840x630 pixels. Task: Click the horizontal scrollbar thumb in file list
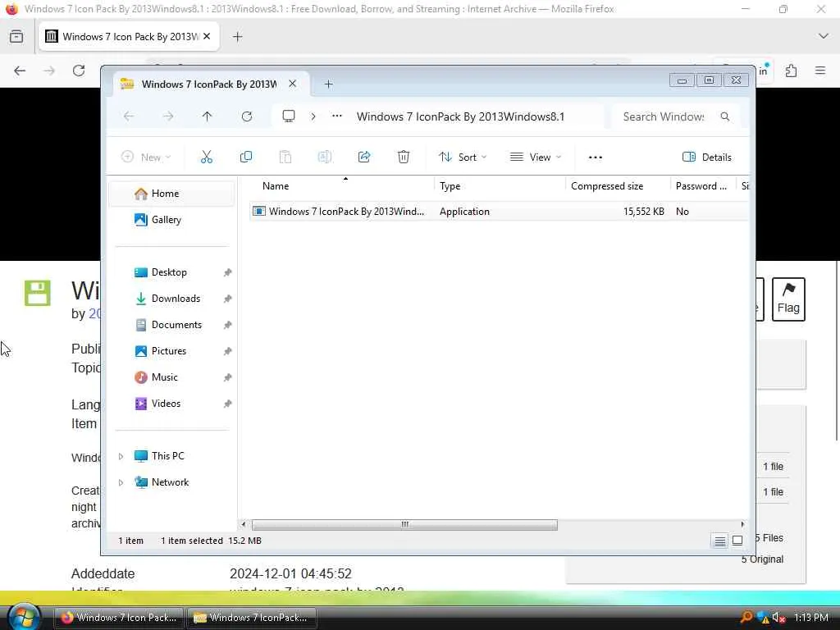click(404, 524)
